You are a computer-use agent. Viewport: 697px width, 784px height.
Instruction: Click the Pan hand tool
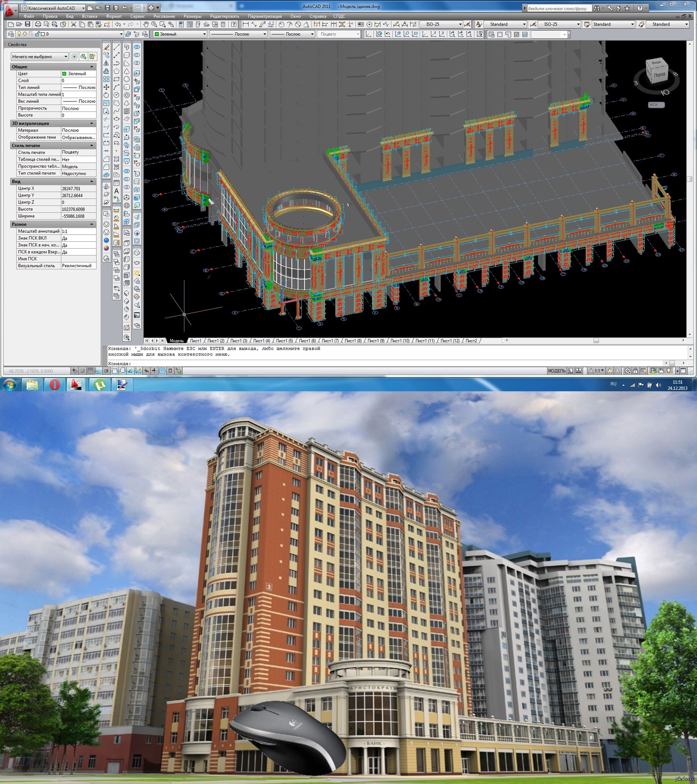point(146,24)
